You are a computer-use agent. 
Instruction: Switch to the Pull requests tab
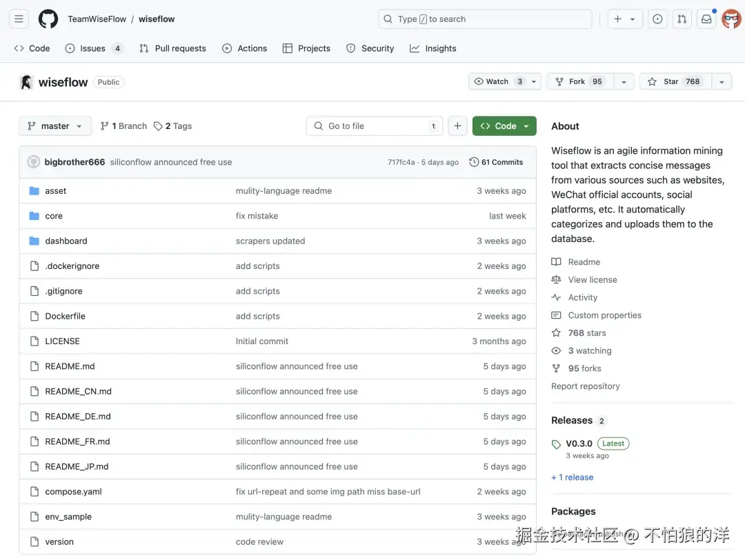173,48
